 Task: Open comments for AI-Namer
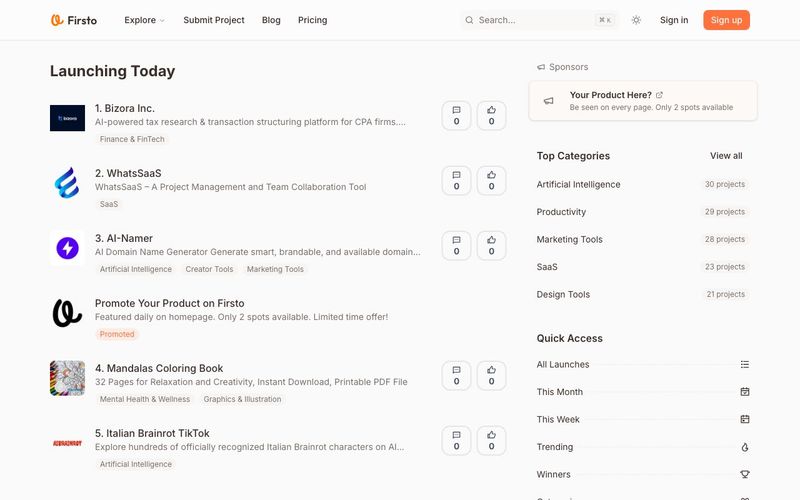click(456, 245)
